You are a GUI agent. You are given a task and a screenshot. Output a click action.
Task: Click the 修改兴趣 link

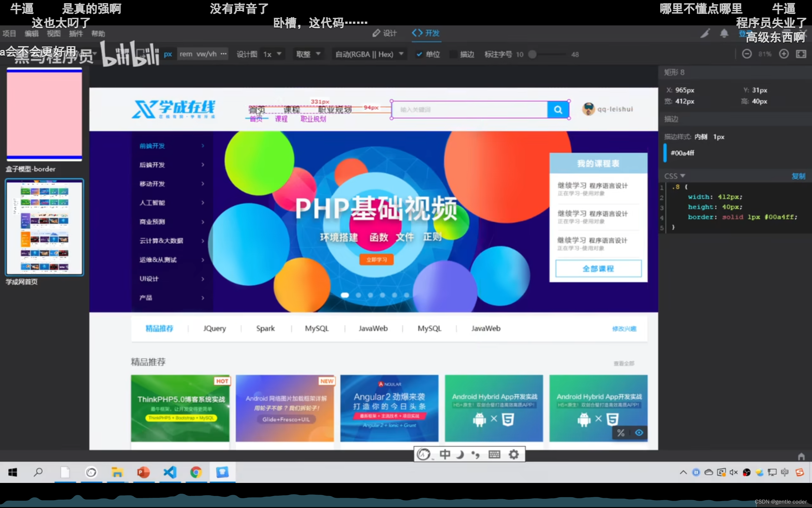pyautogui.click(x=624, y=329)
